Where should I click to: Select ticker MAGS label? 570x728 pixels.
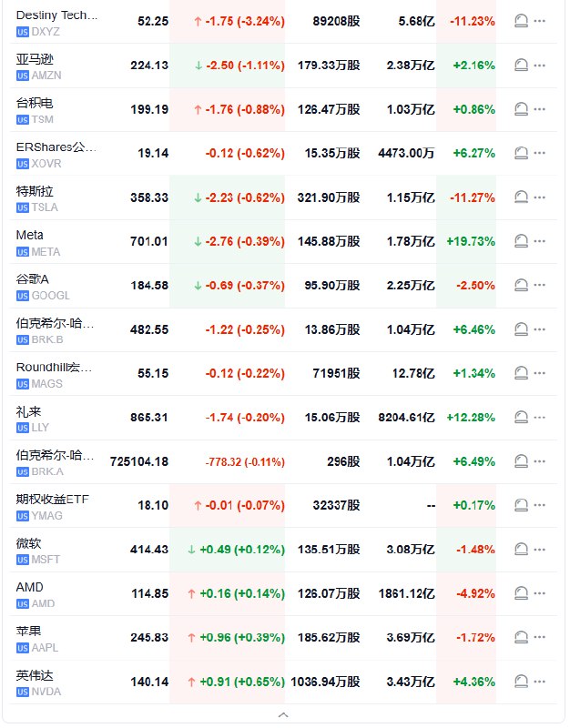click(47, 384)
